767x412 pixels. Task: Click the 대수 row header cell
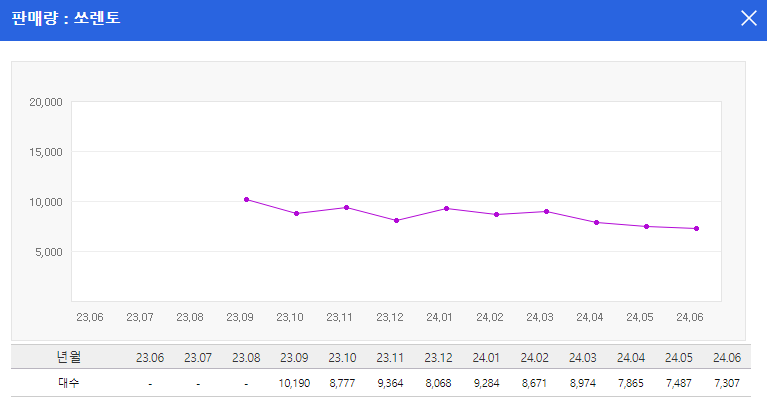[x=68, y=383]
